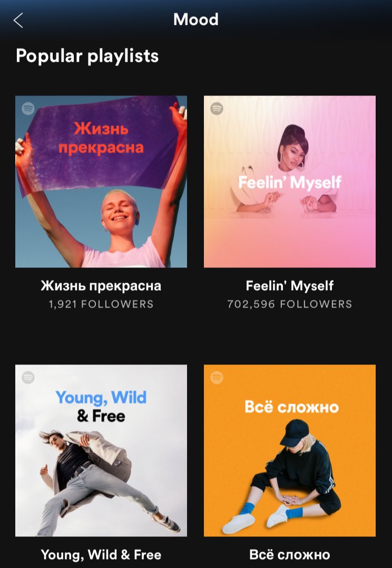
Task: Tap the 1,921 followers count
Action: click(101, 304)
